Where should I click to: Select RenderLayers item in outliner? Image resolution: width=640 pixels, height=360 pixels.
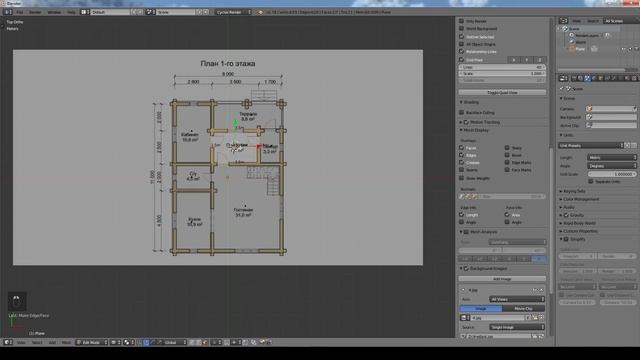click(587, 36)
